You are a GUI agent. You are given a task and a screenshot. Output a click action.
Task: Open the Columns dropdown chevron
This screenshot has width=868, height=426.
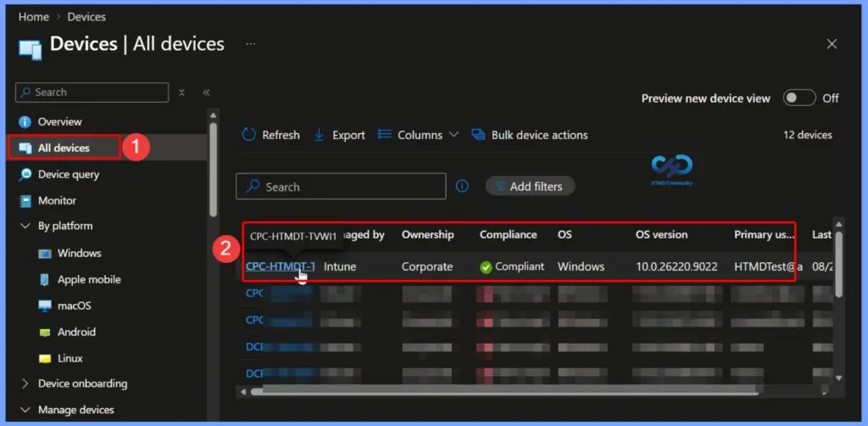(x=454, y=135)
